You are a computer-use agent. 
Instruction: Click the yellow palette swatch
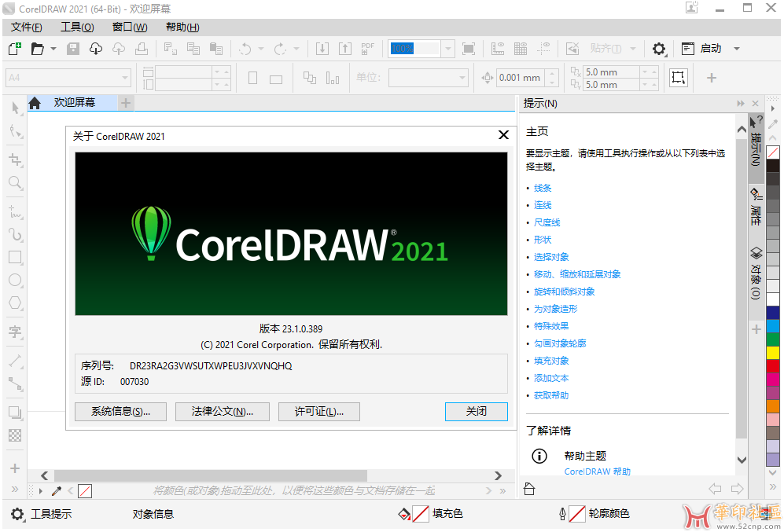click(773, 353)
